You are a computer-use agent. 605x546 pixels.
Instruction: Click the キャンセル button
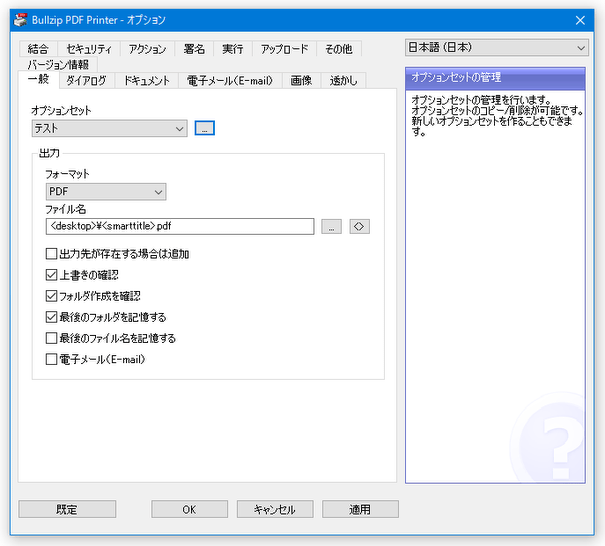point(275,509)
